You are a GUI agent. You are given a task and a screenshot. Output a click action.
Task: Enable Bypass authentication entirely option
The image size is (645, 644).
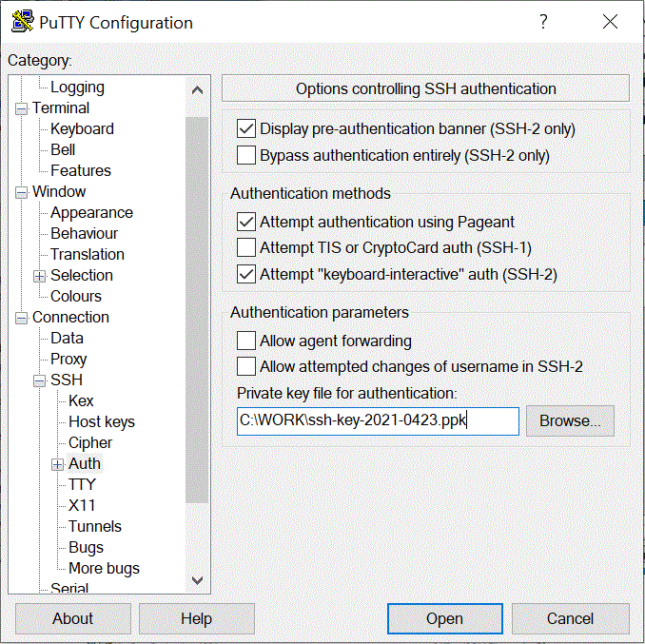pyautogui.click(x=246, y=155)
